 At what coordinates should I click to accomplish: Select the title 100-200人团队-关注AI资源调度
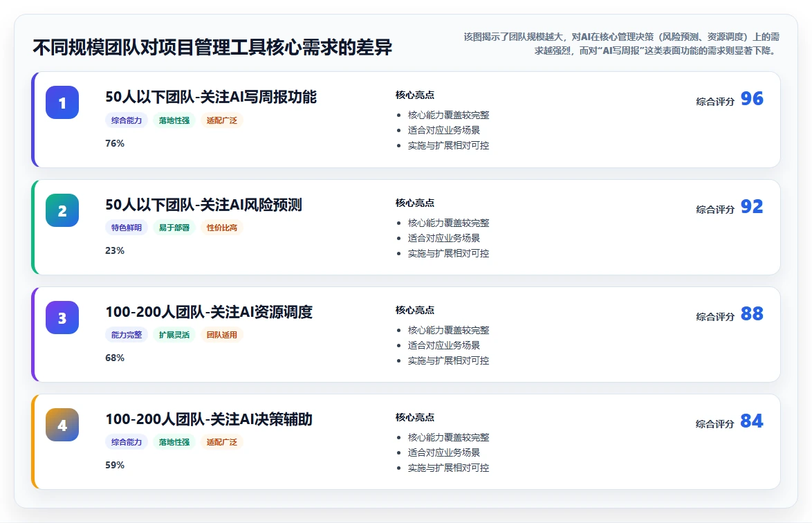[x=209, y=312]
